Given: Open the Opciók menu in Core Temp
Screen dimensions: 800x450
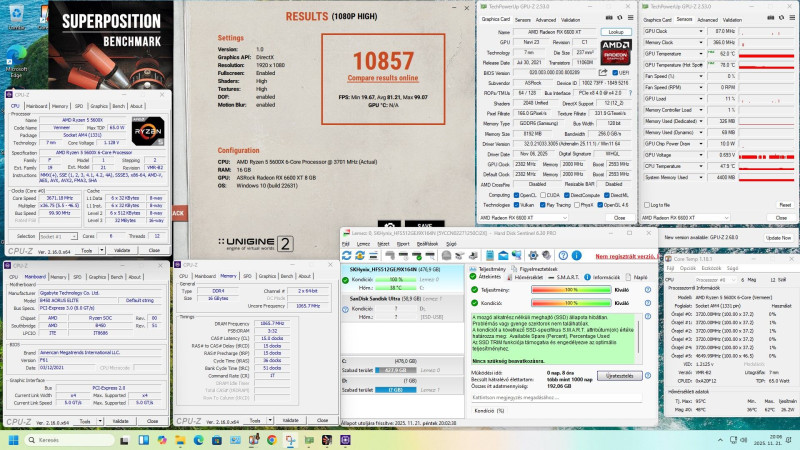Looking at the screenshot, I should [x=688, y=268].
